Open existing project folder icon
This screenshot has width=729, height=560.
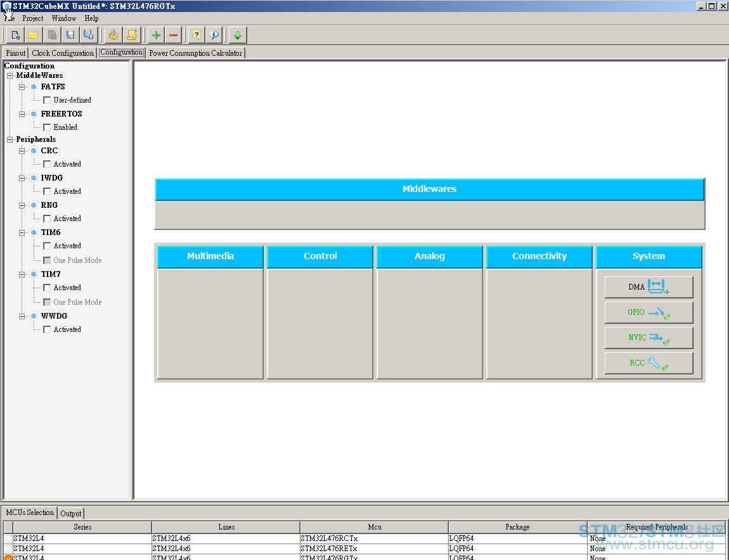[x=34, y=35]
